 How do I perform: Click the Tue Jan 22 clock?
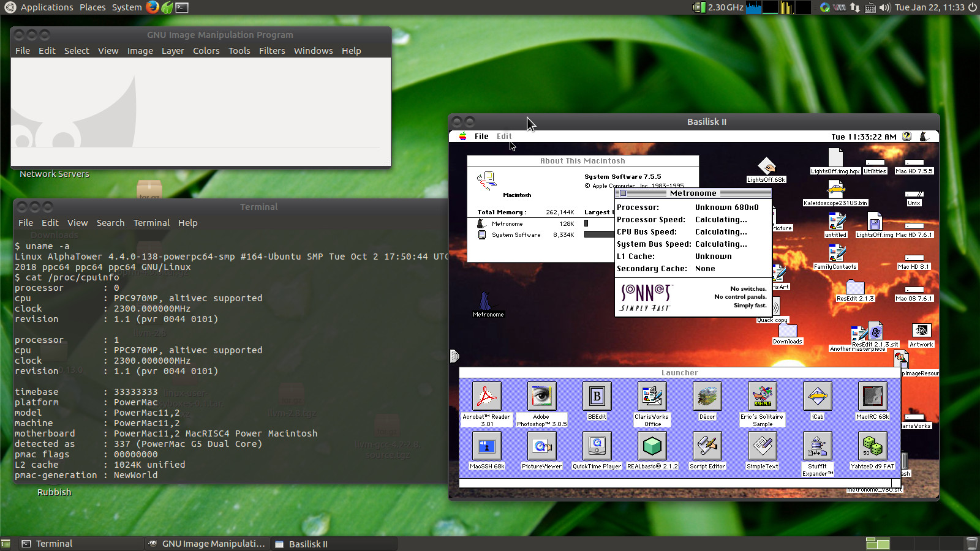coord(930,7)
